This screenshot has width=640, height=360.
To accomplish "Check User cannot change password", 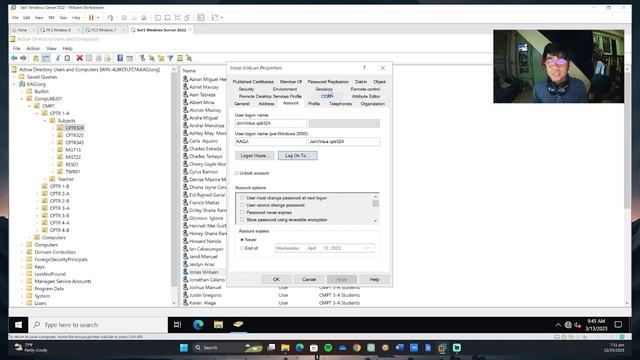I will 242,205.
